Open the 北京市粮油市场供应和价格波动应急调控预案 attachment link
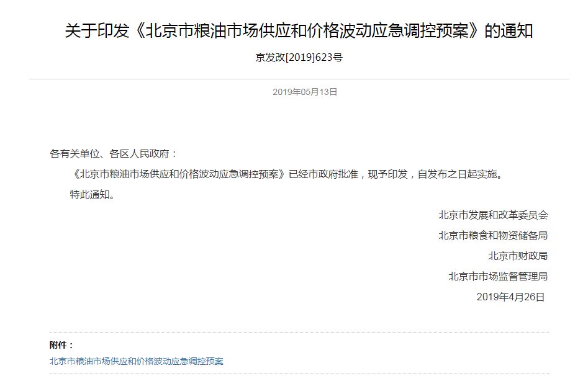Image resolution: width=588 pixels, height=376 pixels. [x=137, y=361]
